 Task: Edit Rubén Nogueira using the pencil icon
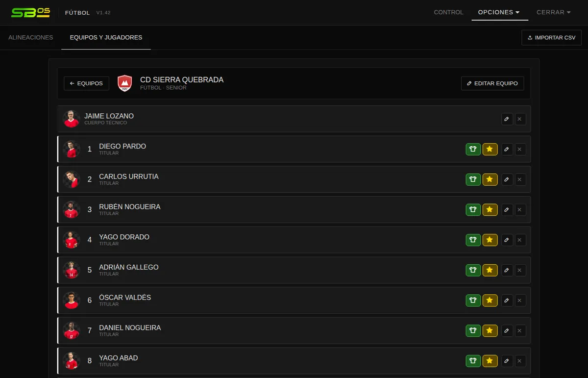pos(507,210)
